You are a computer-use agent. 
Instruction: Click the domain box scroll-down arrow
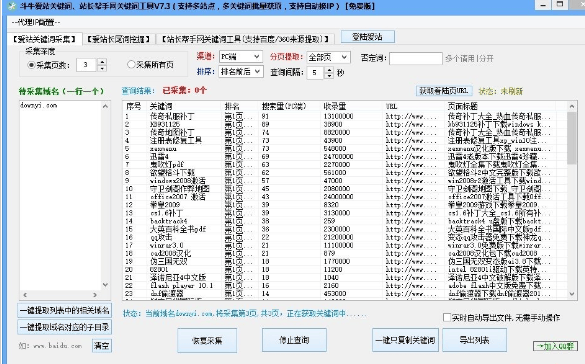(x=105, y=285)
